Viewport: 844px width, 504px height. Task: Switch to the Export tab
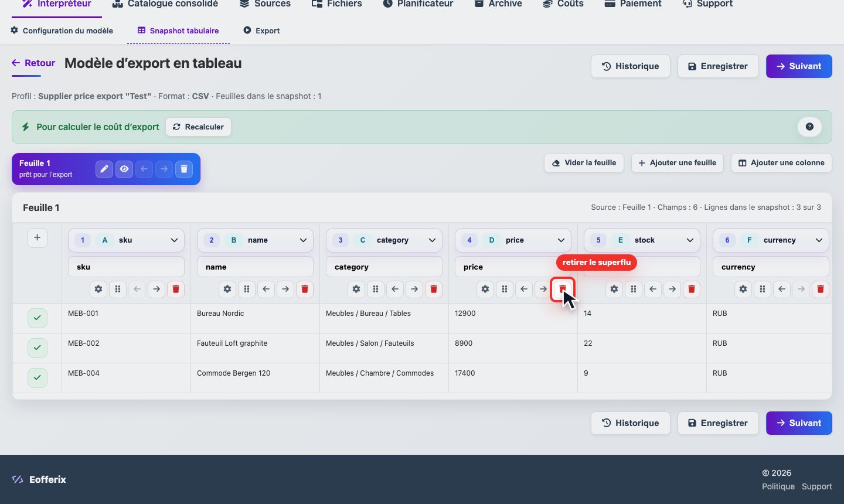261,30
